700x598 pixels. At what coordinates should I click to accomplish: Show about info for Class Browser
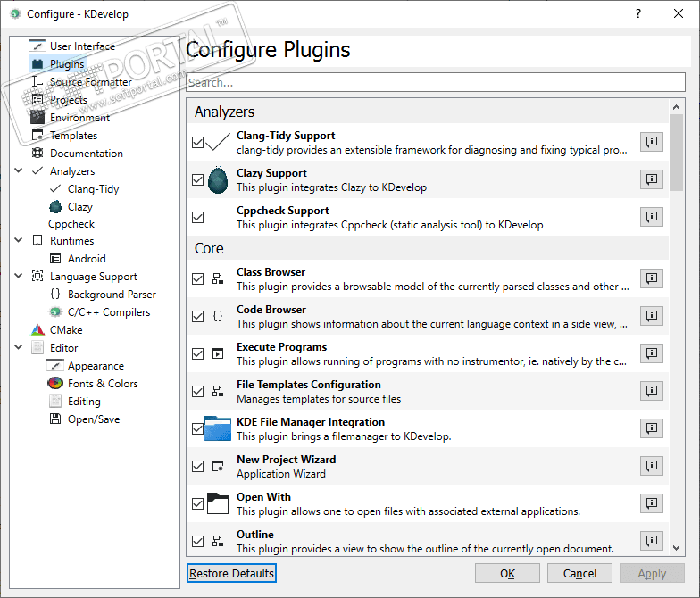(x=652, y=278)
